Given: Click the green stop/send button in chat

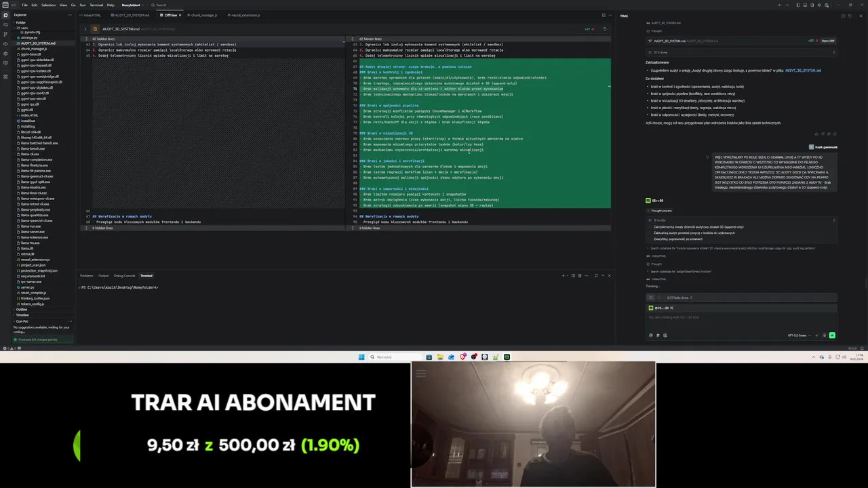Looking at the screenshot, I should (832, 335).
